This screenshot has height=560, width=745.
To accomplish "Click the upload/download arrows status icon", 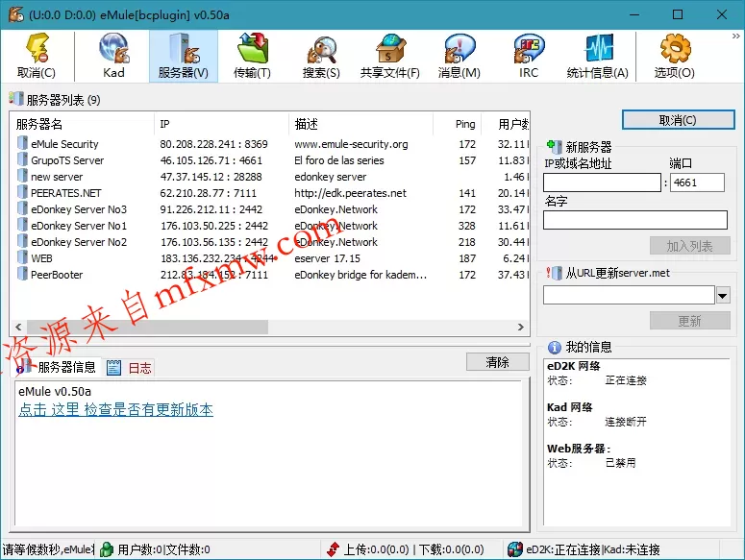I will pyautogui.click(x=333, y=549).
